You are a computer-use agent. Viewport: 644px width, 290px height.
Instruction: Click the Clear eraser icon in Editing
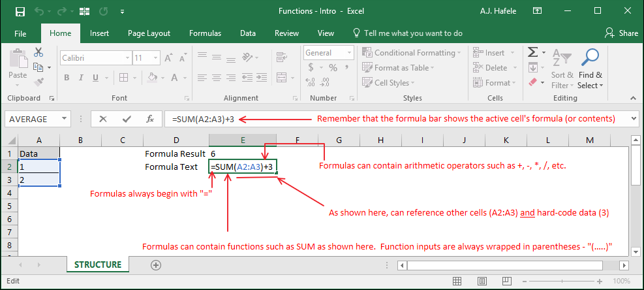coord(532,82)
